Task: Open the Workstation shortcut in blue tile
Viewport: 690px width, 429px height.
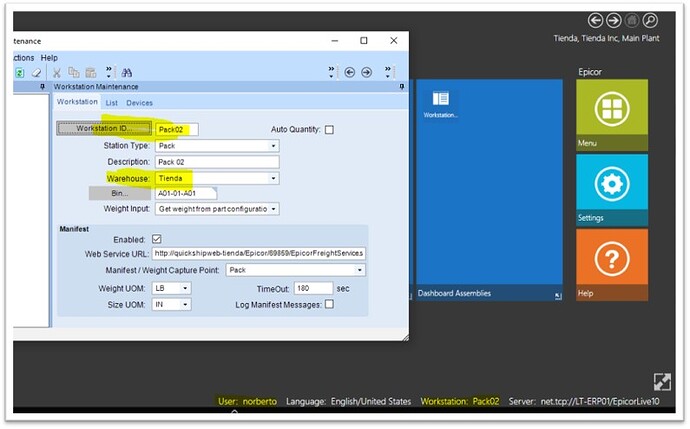Action: tap(440, 104)
